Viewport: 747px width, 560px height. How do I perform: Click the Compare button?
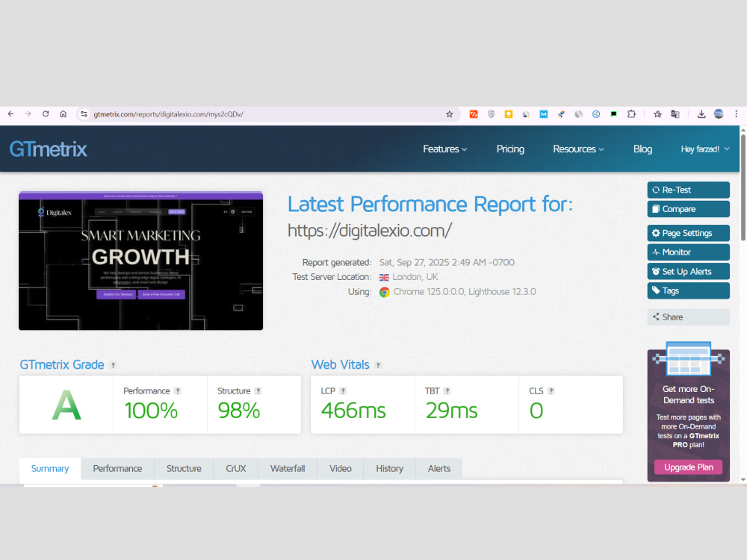coord(689,209)
